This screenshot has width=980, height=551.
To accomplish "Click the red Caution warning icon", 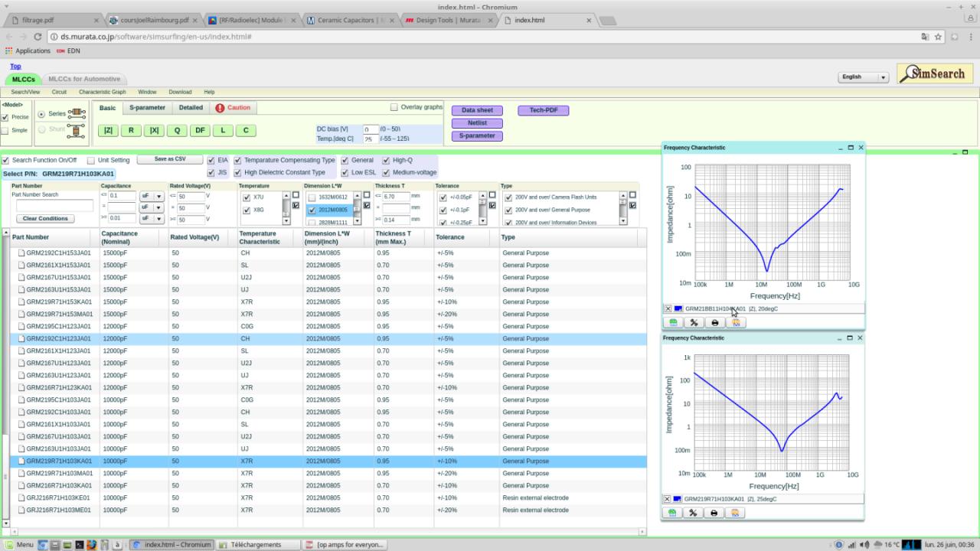I will [x=220, y=108].
